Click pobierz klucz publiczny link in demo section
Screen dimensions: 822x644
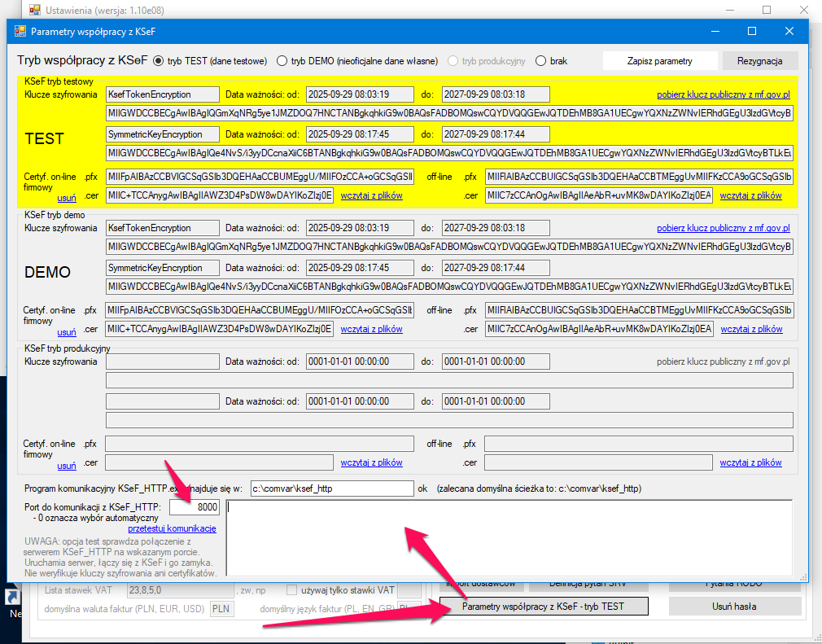723,228
